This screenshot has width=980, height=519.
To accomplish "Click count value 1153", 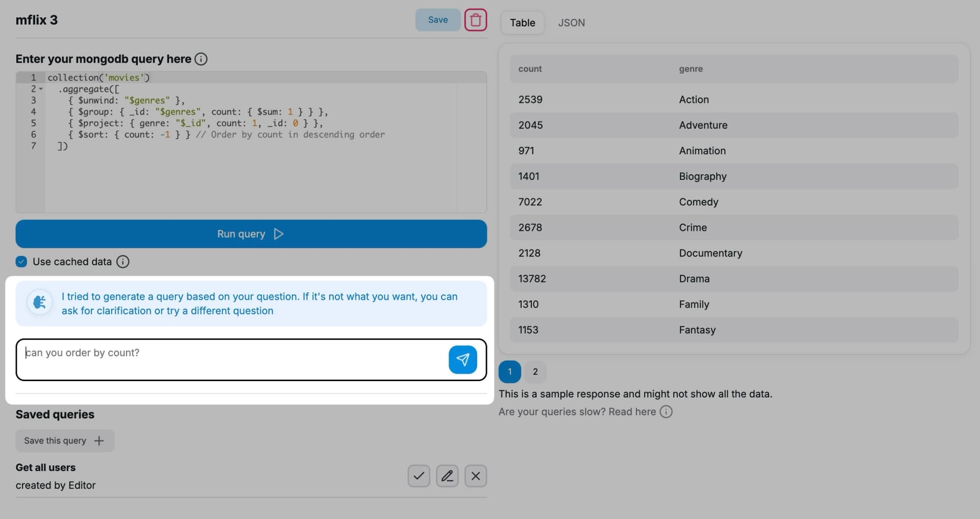I will [x=528, y=329].
